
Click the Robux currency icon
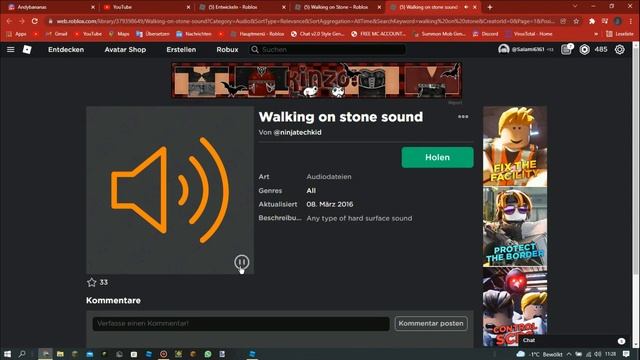pos(584,49)
